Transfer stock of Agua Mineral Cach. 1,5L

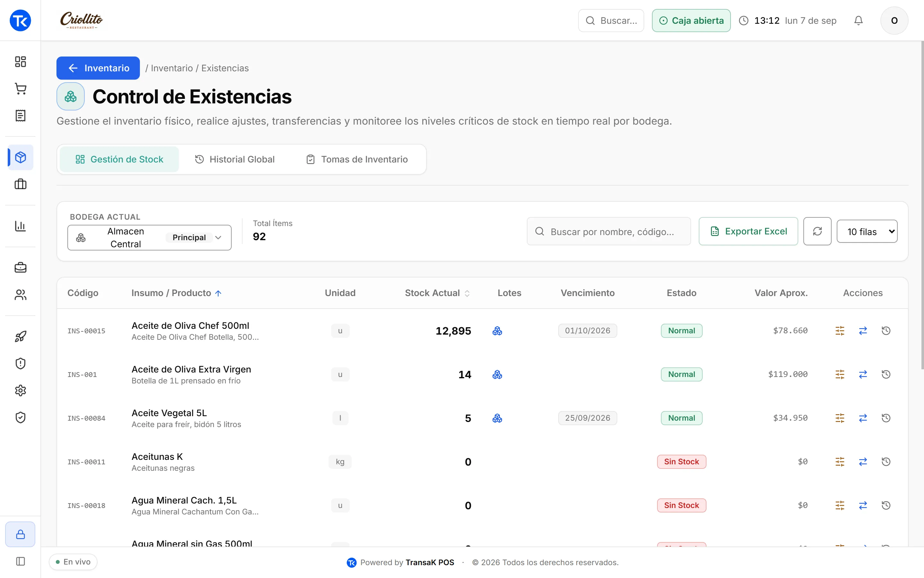click(863, 505)
